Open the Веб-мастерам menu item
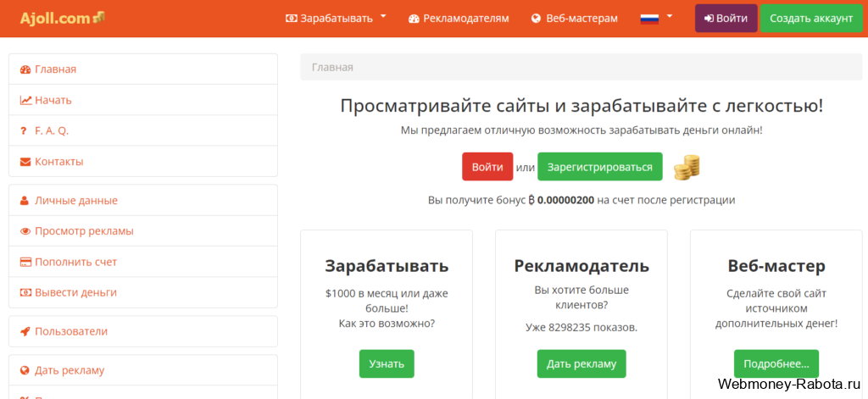Image resolution: width=868 pixels, height=399 pixels. pos(574,19)
